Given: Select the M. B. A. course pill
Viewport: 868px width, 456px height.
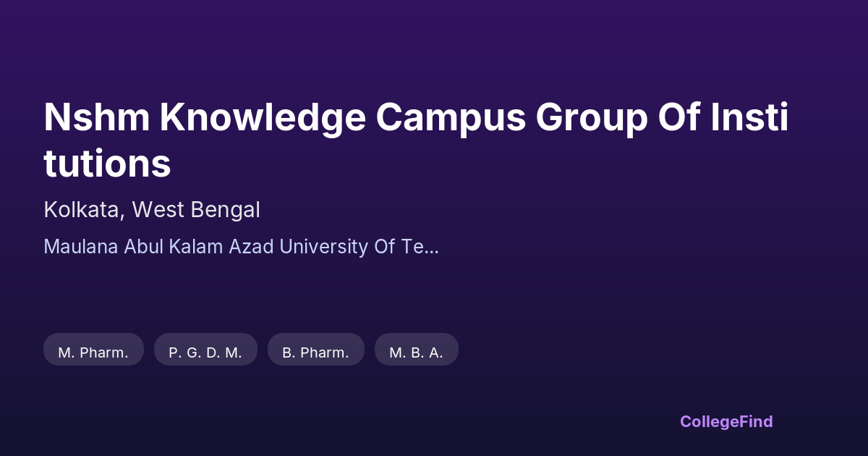Looking at the screenshot, I should pyautogui.click(x=416, y=352).
